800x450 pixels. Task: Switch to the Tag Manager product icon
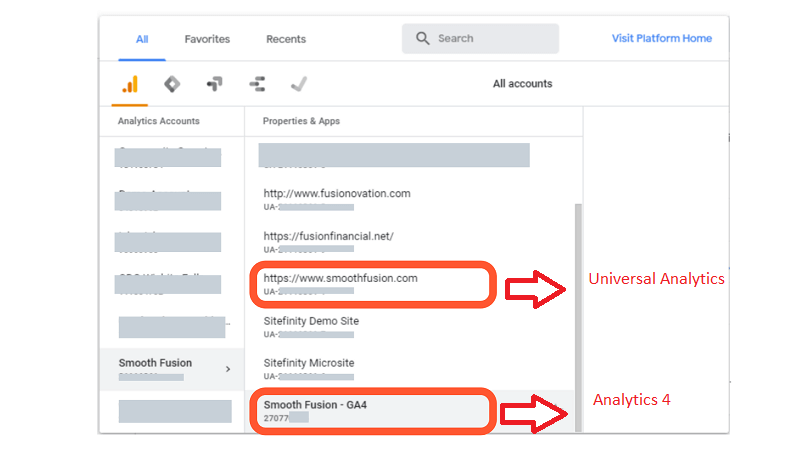tap(172, 84)
